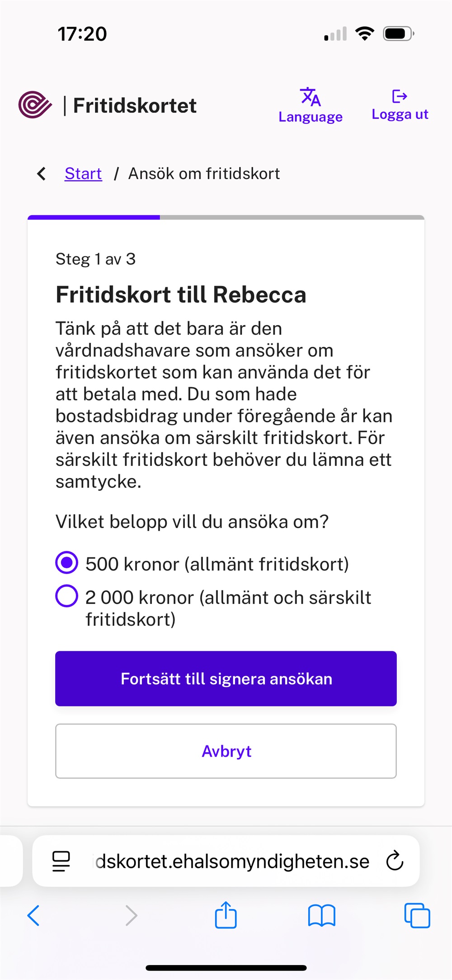Open the Safari share sheet icon
The image size is (452, 980).
[x=226, y=915]
